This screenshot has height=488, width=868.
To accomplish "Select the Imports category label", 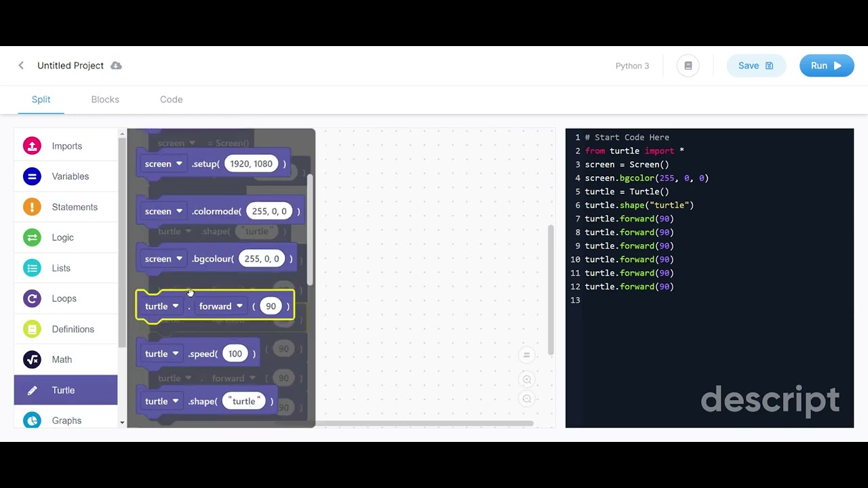I will (67, 146).
